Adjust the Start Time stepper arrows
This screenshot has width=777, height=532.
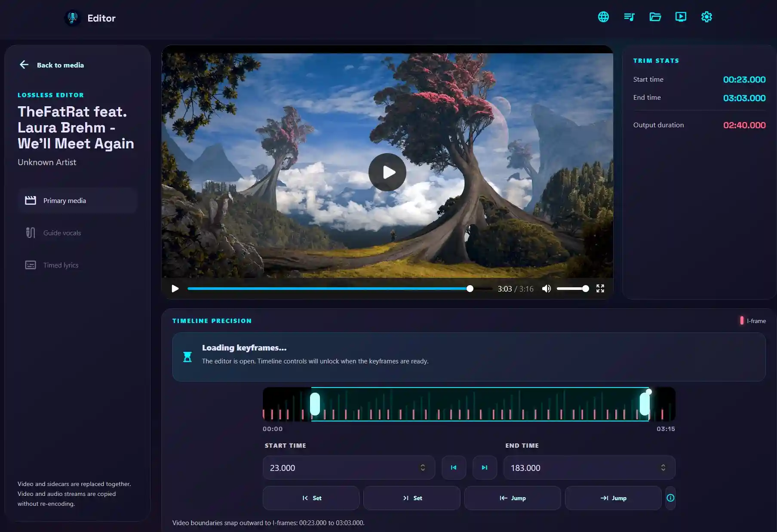423,467
